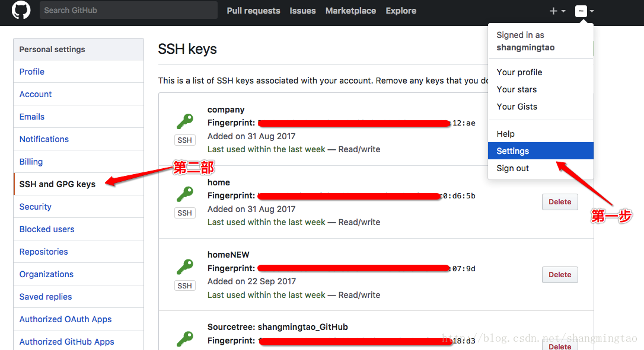The width and height of the screenshot is (644, 350).
Task: Open the Billing settings
Action: tap(78, 162)
